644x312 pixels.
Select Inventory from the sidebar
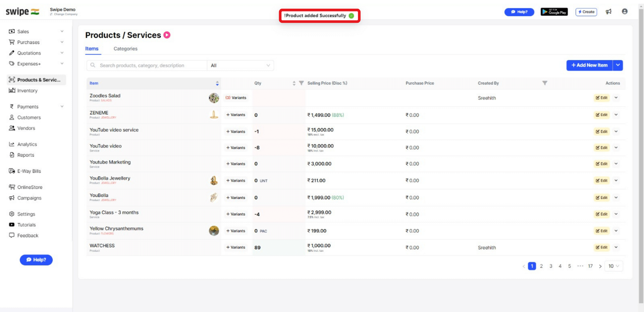click(x=27, y=90)
